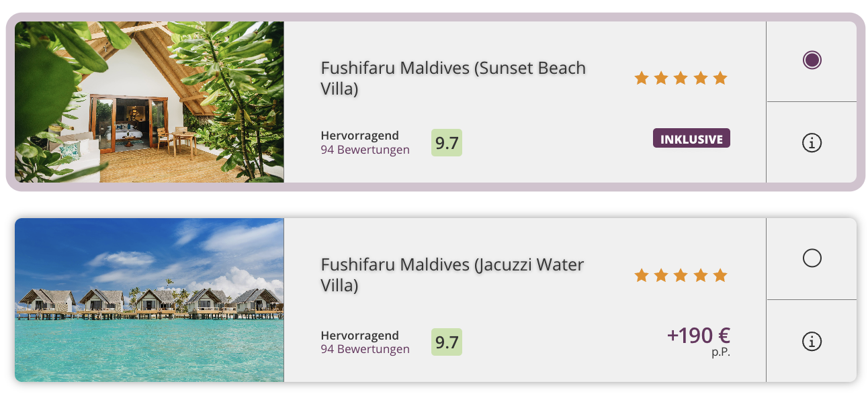Image resolution: width=868 pixels, height=396 pixels.
Task: Open the Sunset Beach Villa photo
Action: click(149, 102)
